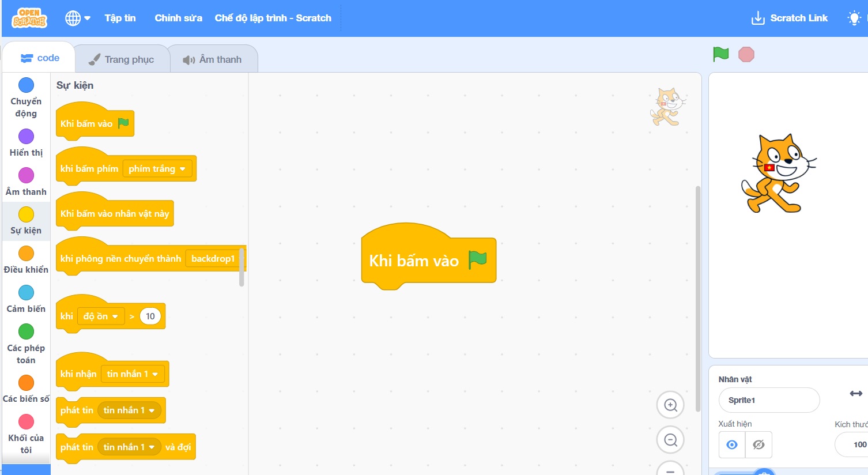868x475 pixels.
Task: Select the Các biến số block category
Action: tap(26, 389)
